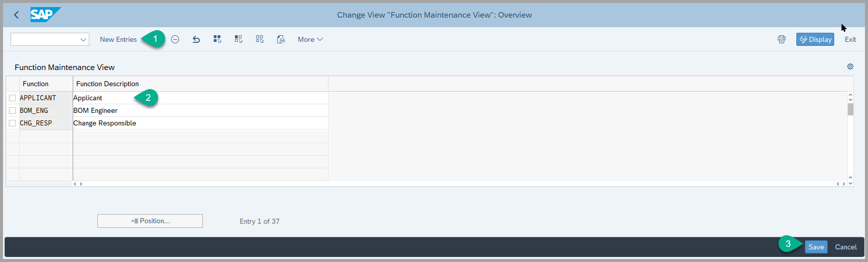Check the APPLICANT row checkbox

tap(13, 98)
